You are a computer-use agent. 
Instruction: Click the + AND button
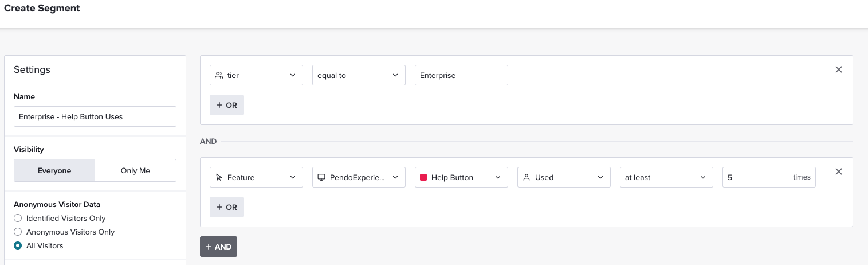tap(218, 247)
